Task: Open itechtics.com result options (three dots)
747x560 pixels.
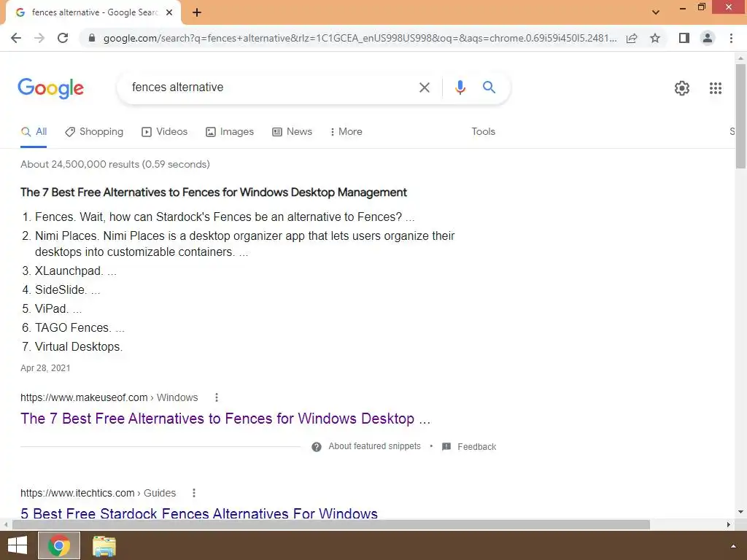Action: [x=194, y=494]
